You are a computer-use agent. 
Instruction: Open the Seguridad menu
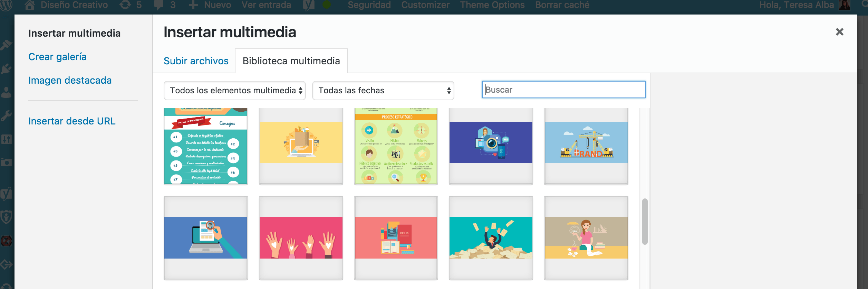[x=369, y=5]
